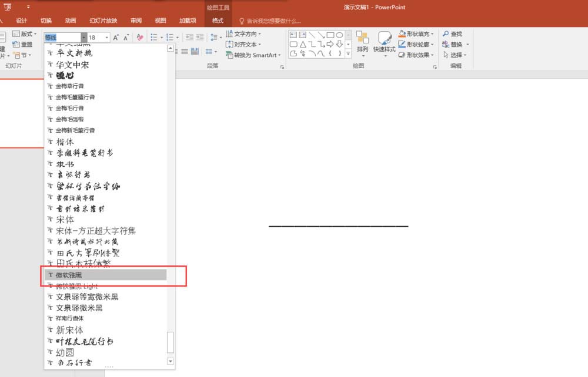
Task: Toggle the numbered list formatting
Action: [171, 36]
